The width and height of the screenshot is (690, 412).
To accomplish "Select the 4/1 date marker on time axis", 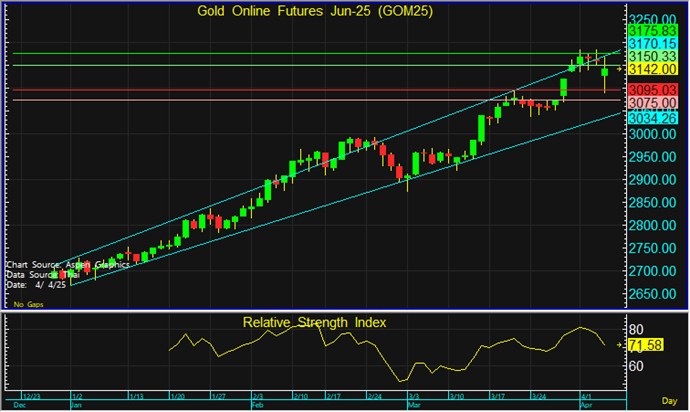I will pos(587,397).
